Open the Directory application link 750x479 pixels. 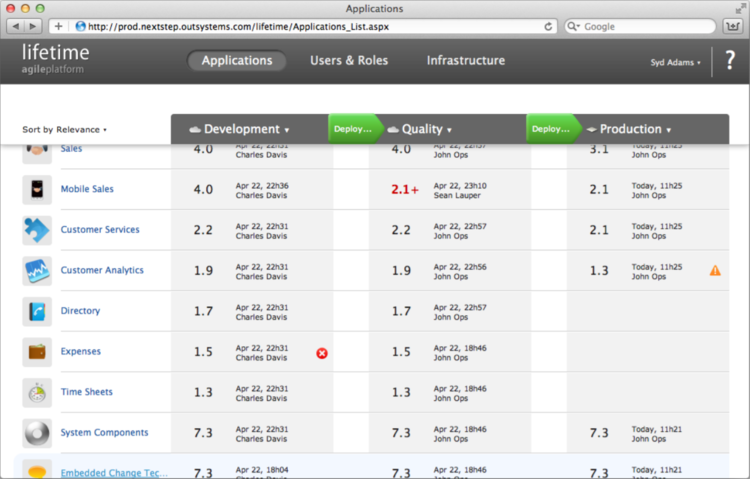pos(80,311)
